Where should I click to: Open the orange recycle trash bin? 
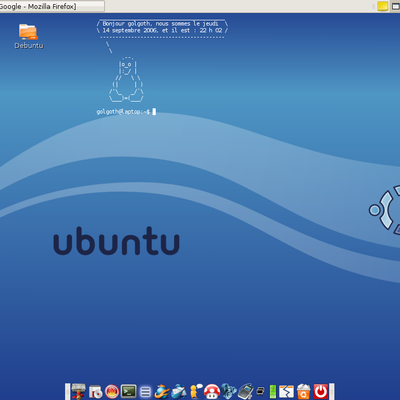pyautogui.click(x=304, y=391)
